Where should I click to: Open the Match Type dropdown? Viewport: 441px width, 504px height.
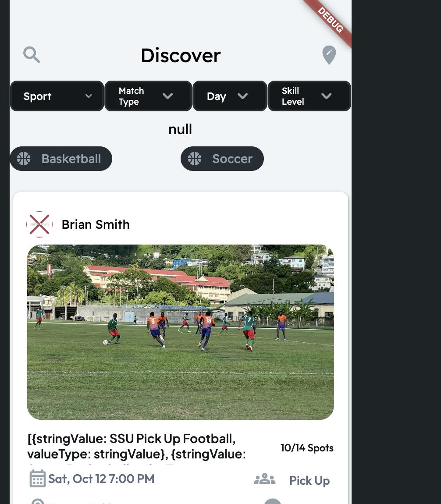tap(148, 96)
